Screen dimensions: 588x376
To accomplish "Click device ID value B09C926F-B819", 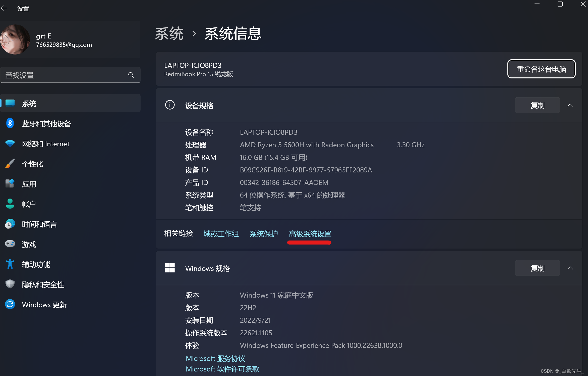I will pos(306,170).
